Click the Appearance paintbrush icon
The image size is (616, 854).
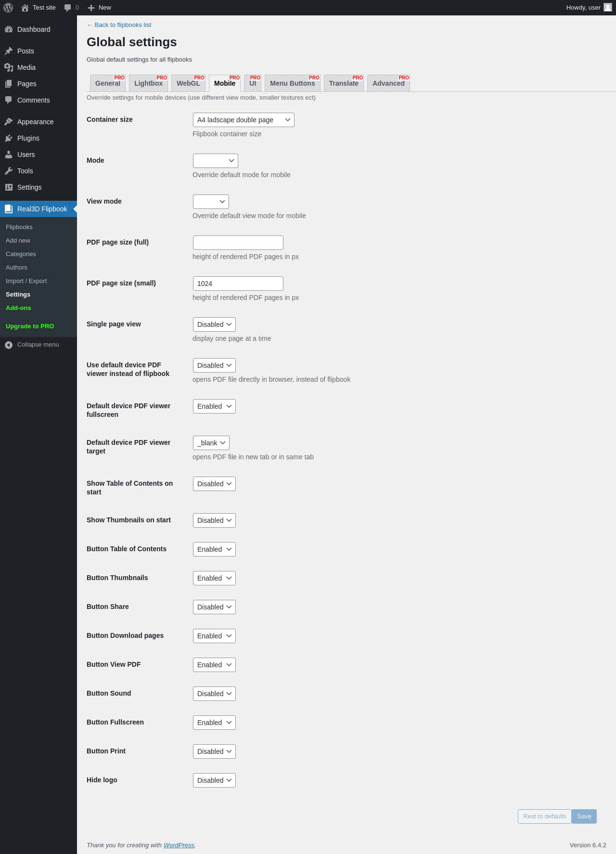pos(9,122)
